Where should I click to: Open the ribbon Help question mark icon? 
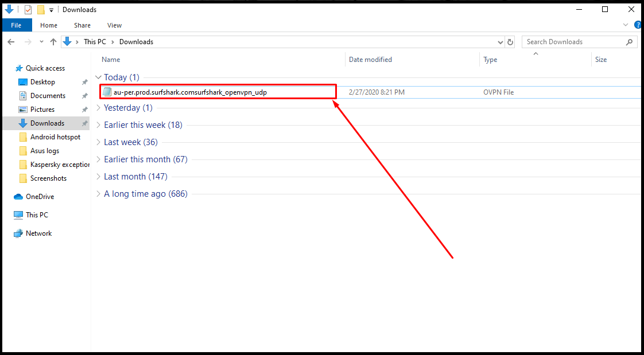[x=638, y=25]
